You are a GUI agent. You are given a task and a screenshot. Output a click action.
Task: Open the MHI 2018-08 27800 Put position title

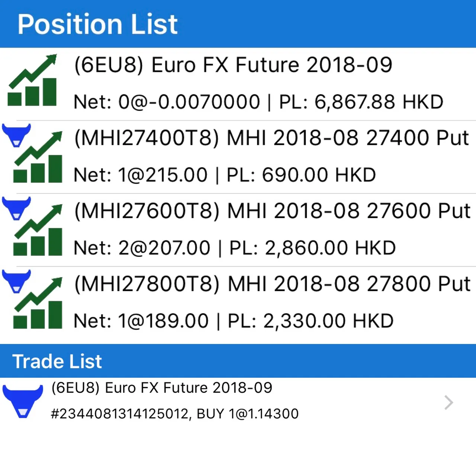click(x=273, y=283)
